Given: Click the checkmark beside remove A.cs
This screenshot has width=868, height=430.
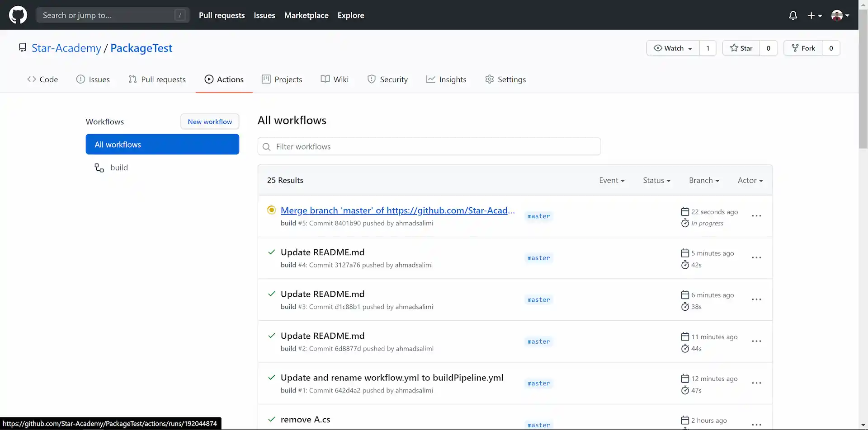Looking at the screenshot, I should point(271,419).
